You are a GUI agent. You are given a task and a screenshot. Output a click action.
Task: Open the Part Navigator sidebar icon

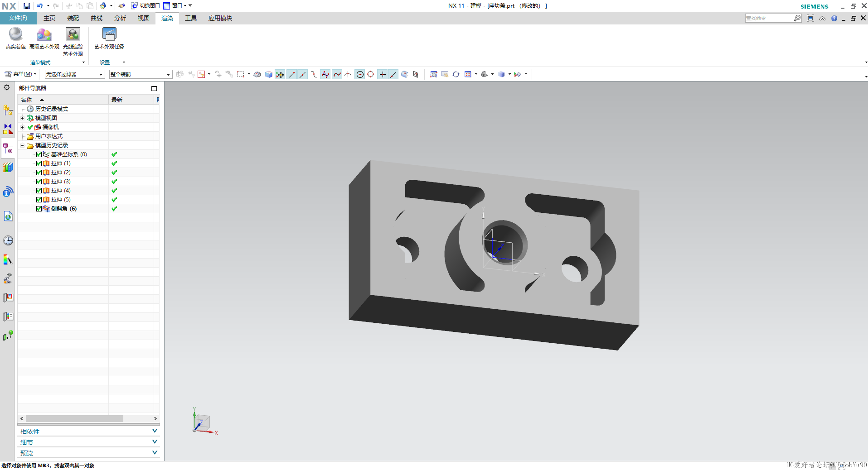(8, 148)
